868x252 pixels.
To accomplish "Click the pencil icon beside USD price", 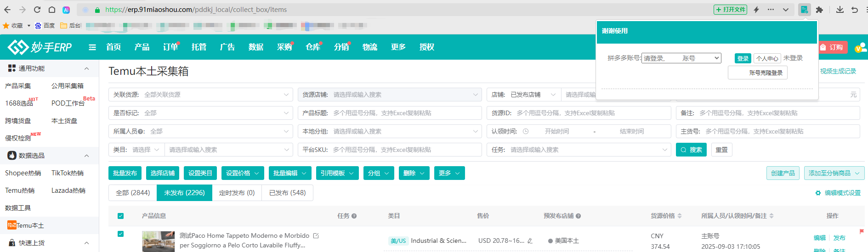I will [x=530, y=241].
